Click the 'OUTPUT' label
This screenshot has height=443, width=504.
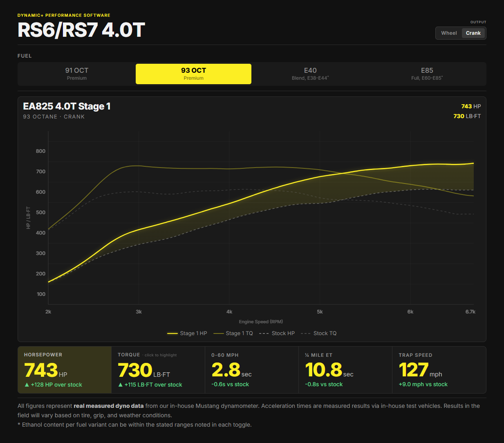coord(478,22)
